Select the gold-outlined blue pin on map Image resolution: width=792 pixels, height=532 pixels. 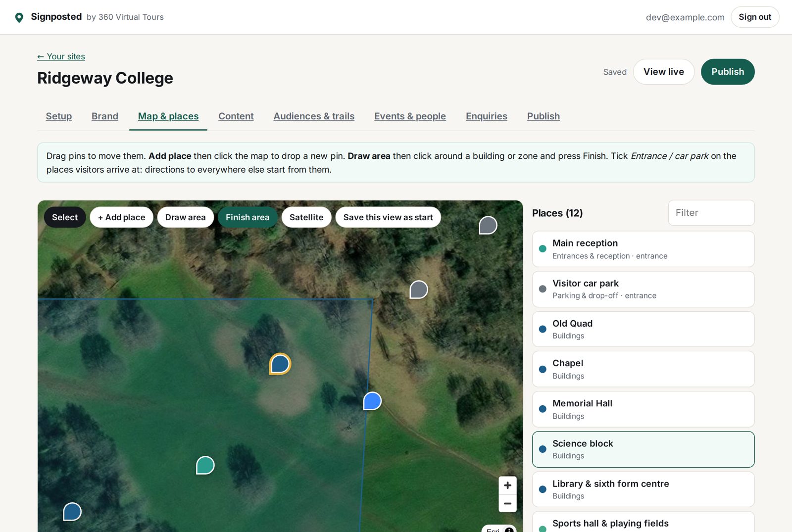coord(280,364)
